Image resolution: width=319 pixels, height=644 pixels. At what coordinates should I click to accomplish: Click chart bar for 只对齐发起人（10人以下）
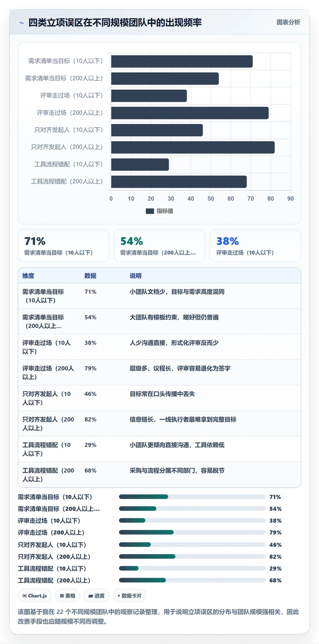coord(157,130)
